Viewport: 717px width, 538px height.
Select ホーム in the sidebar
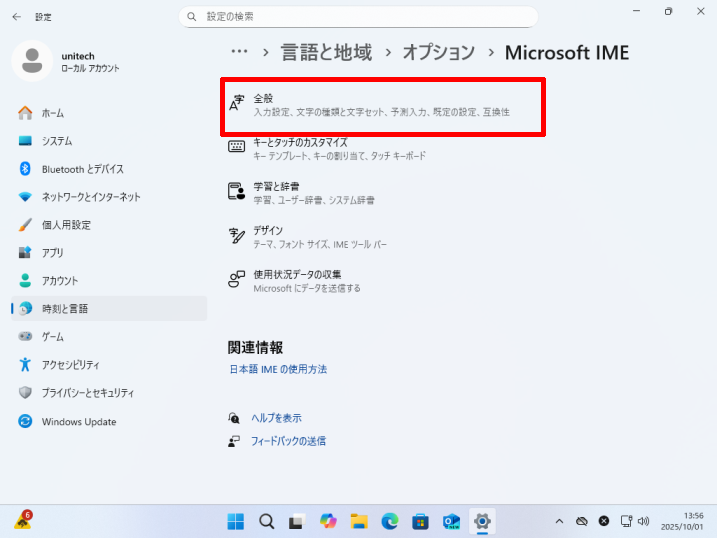coord(53,113)
